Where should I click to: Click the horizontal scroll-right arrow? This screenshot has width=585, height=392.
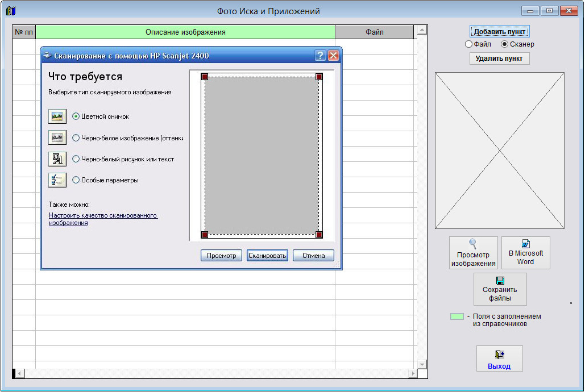click(413, 373)
